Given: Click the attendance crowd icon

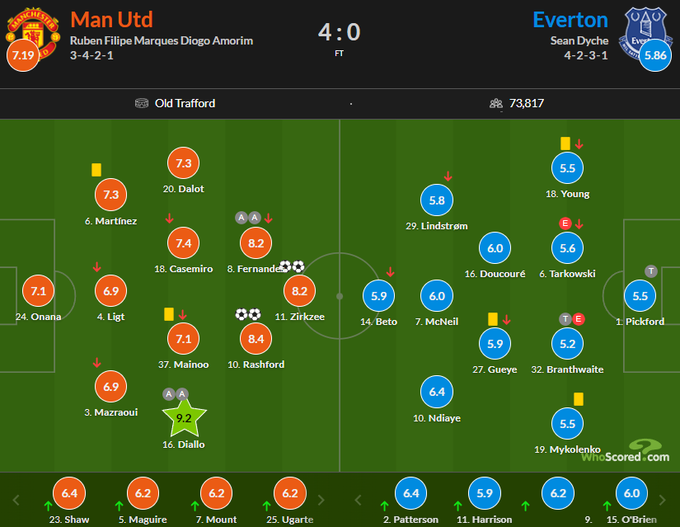Looking at the screenshot, I should (495, 103).
